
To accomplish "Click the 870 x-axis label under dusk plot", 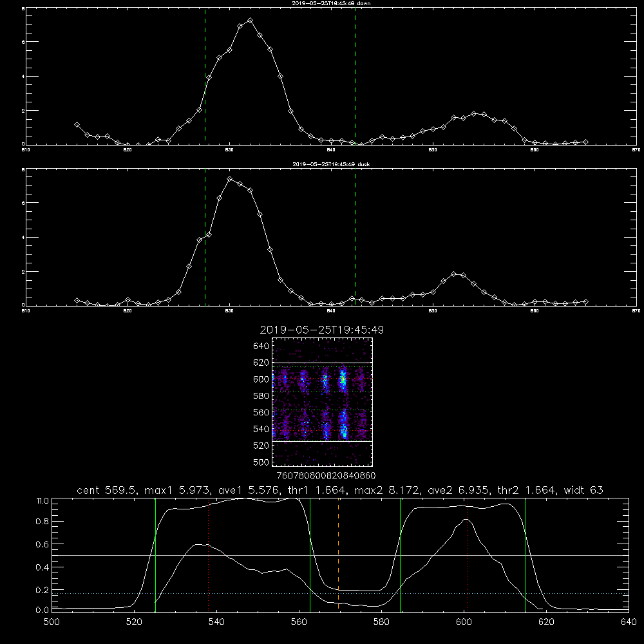I will [x=636, y=311].
